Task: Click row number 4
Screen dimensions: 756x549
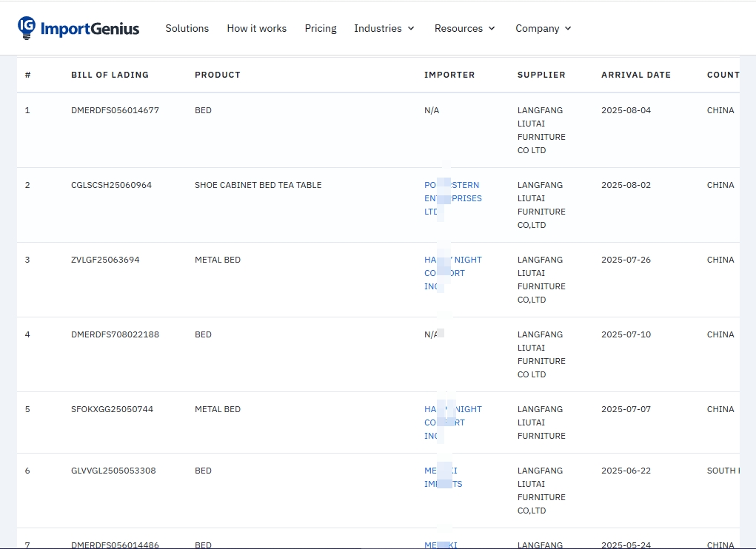Action: pos(27,334)
